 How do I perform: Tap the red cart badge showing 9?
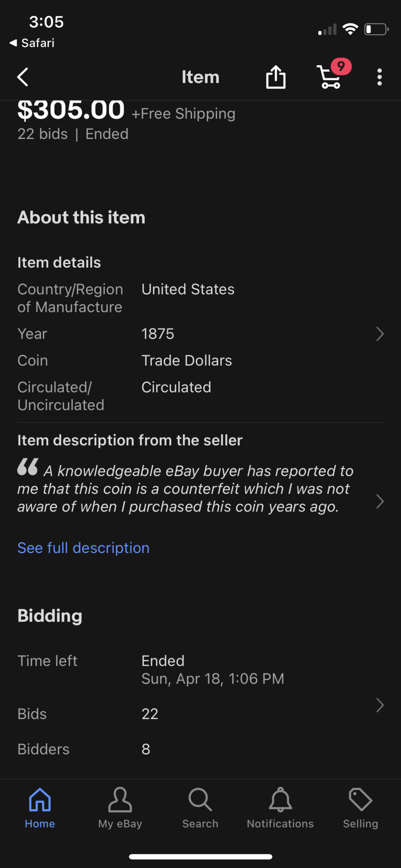click(341, 66)
